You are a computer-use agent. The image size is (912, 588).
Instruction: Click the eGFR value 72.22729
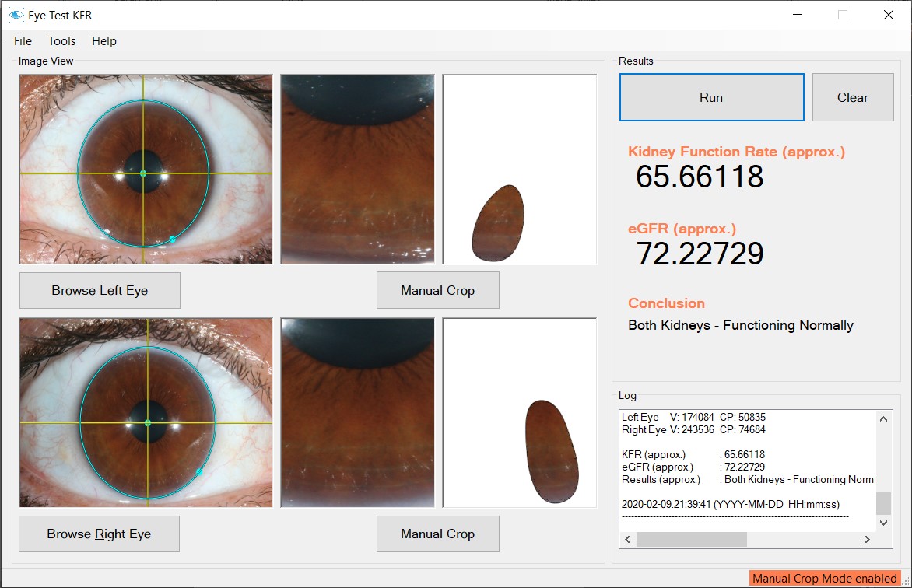[700, 254]
